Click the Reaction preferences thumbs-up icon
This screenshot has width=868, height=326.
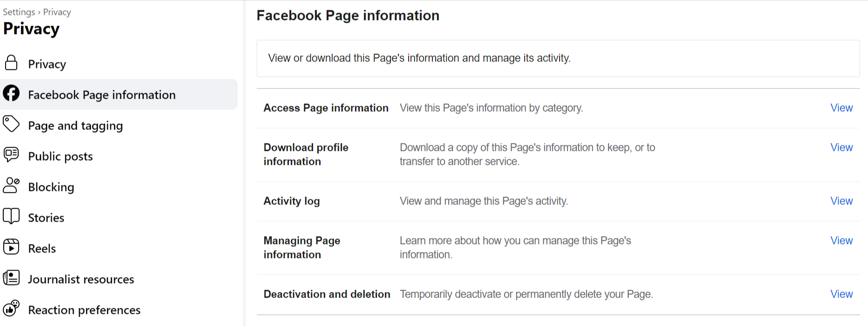pyautogui.click(x=11, y=308)
